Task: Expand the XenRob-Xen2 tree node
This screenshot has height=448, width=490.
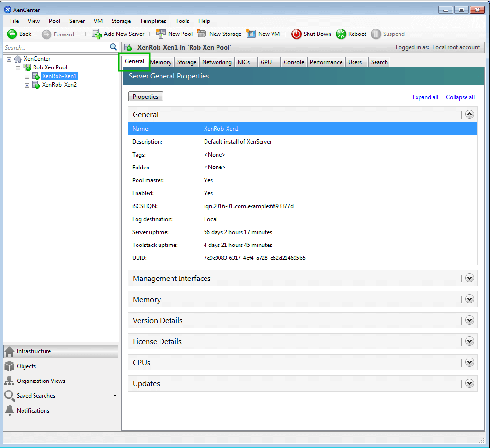Action: (27, 85)
